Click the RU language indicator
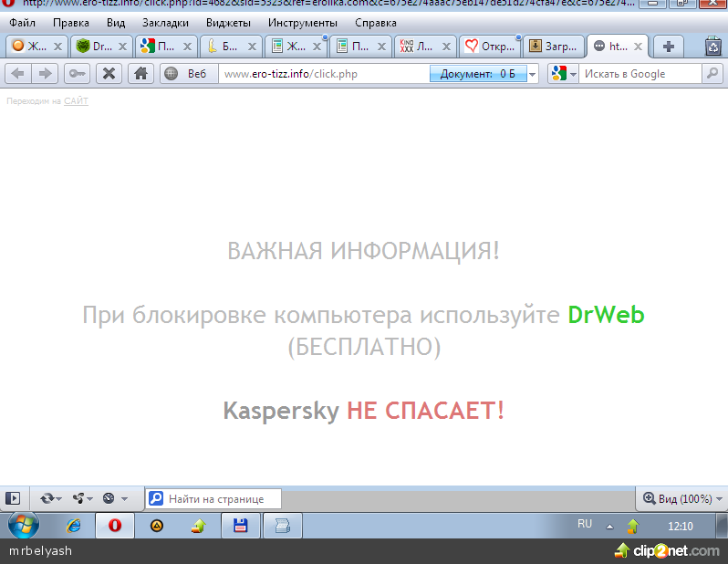The height and width of the screenshot is (564, 728). pyautogui.click(x=585, y=524)
